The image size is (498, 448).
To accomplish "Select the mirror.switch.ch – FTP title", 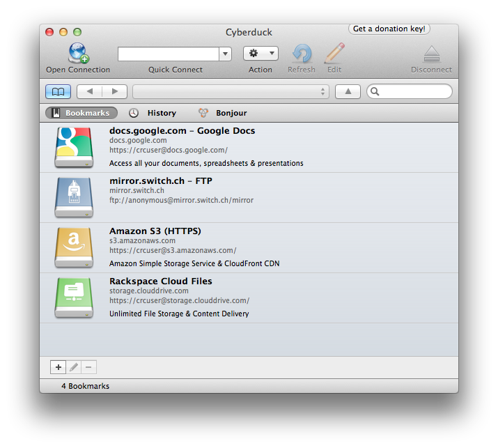I will pos(161,180).
